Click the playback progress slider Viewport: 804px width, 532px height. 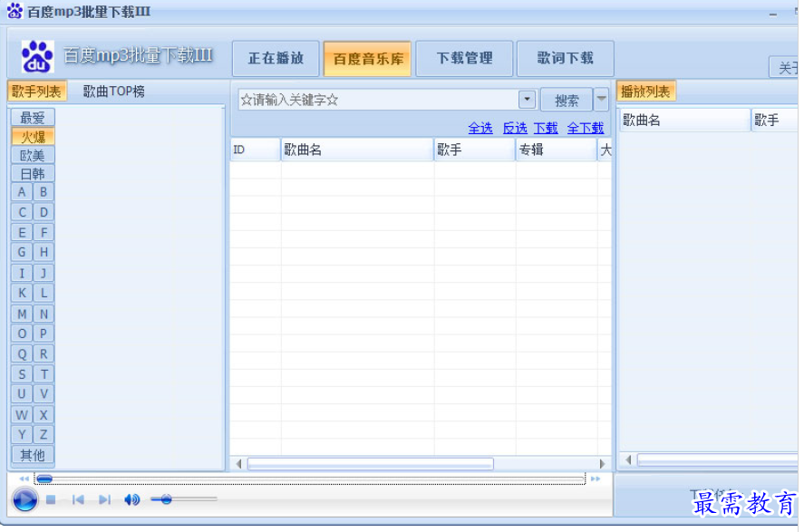pos(310,479)
